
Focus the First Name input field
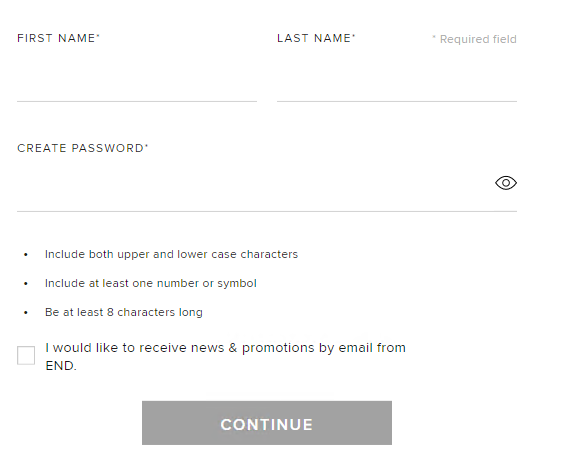(137, 82)
